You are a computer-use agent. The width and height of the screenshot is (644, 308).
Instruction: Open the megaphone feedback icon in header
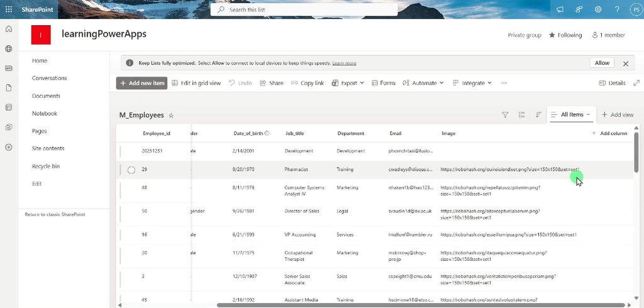coord(560,9)
